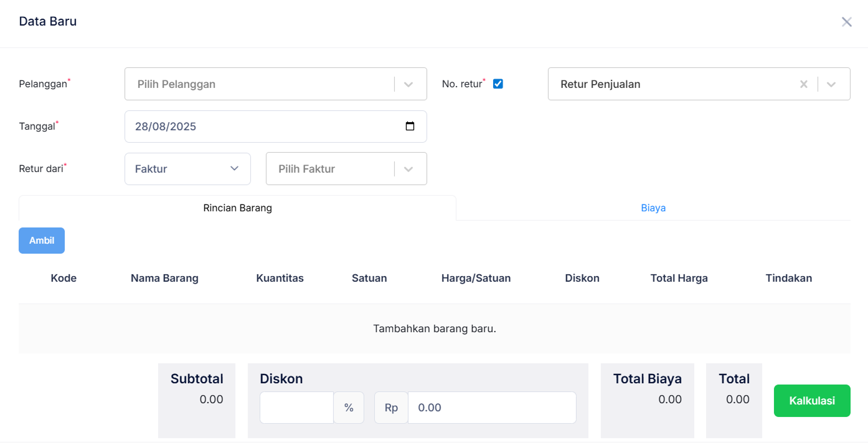Click the Nama Barang column header

pyautogui.click(x=164, y=279)
